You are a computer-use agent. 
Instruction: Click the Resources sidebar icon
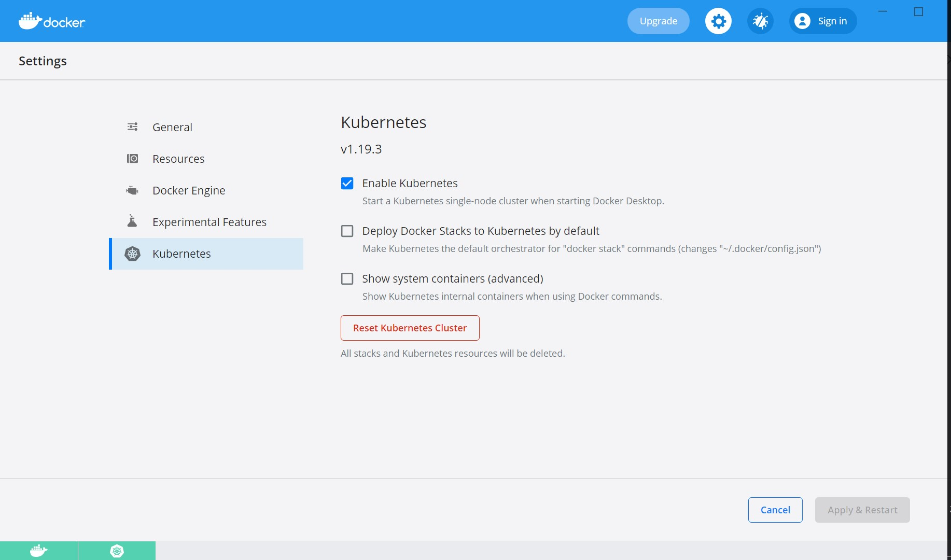[132, 159]
